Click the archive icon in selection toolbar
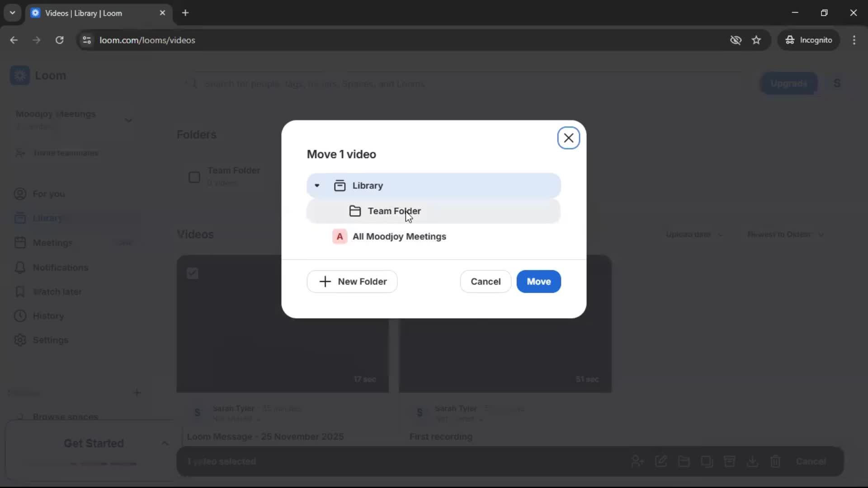Viewport: 868px width, 488px height. [x=730, y=461]
